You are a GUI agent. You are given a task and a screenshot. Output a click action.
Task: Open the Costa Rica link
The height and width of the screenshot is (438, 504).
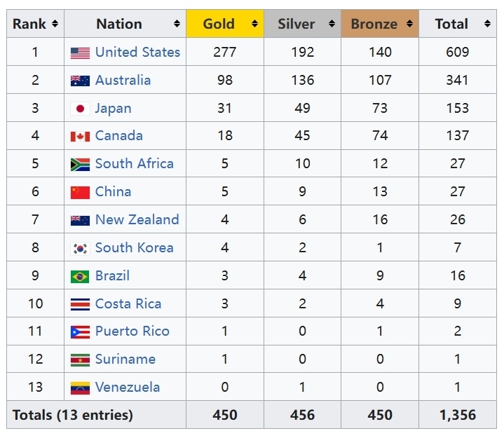128,304
